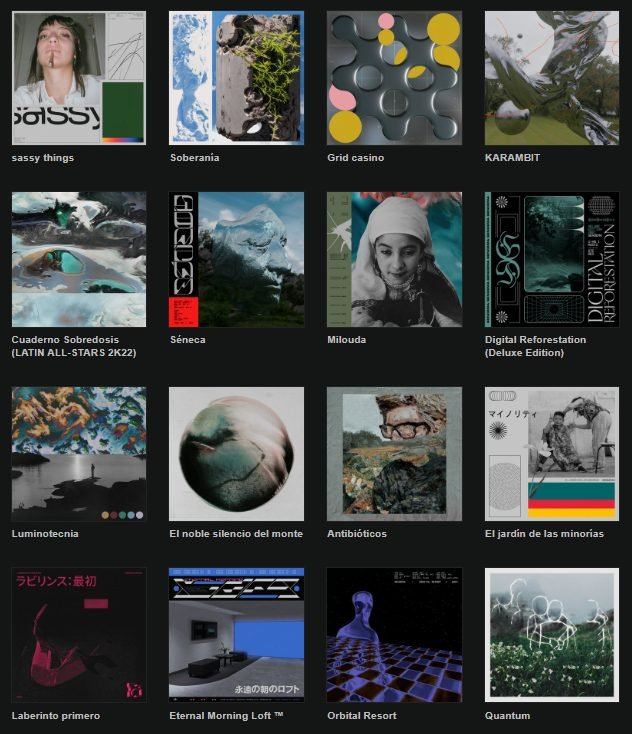The image size is (632, 734).
Task: Select the Grid casino cover image
Action: tap(394, 78)
